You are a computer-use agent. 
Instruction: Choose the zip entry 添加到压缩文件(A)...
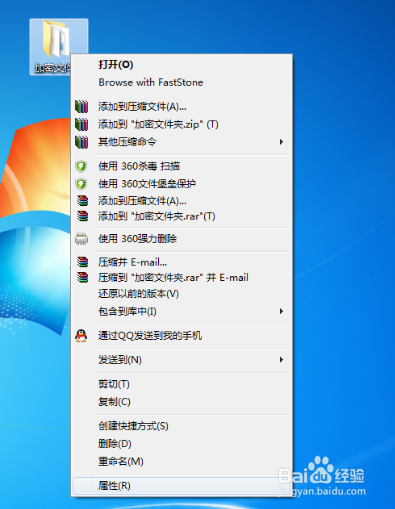pos(182,107)
